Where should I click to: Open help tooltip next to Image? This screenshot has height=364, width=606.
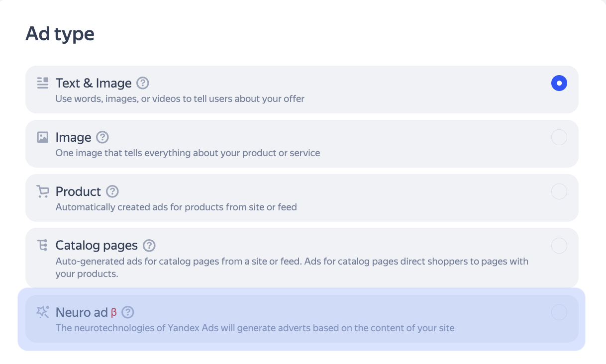click(102, 137)
